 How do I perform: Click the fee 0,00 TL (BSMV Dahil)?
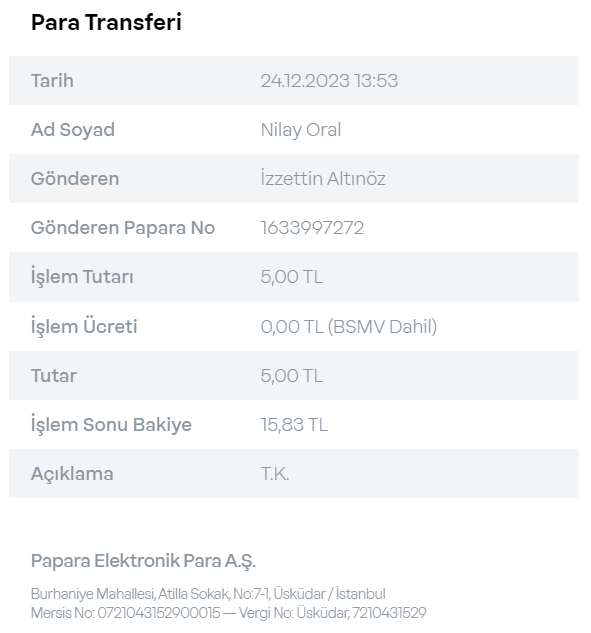pyautogui.click(x=349, y=327)
